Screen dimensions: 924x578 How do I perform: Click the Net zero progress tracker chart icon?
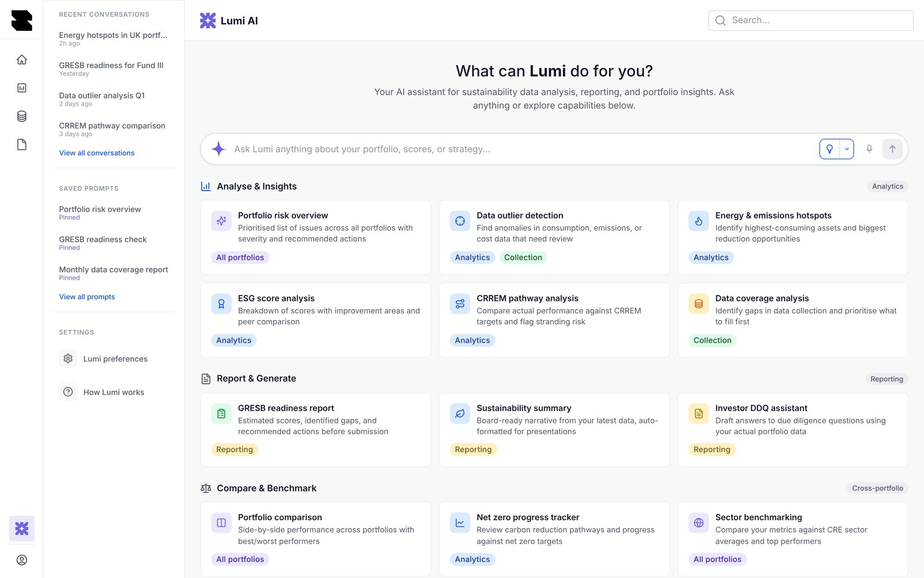pos(460,523)
